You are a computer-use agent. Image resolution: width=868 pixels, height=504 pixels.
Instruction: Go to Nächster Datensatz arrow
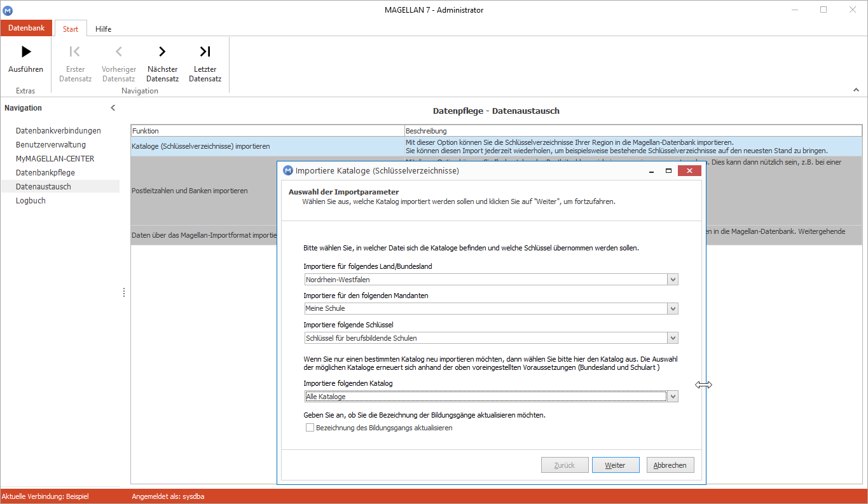point(162,51)
